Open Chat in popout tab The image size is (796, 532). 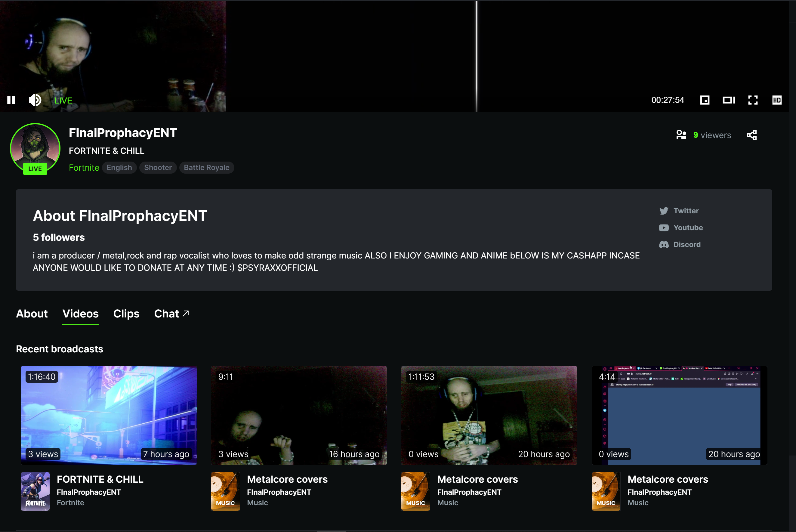(171, 314)
